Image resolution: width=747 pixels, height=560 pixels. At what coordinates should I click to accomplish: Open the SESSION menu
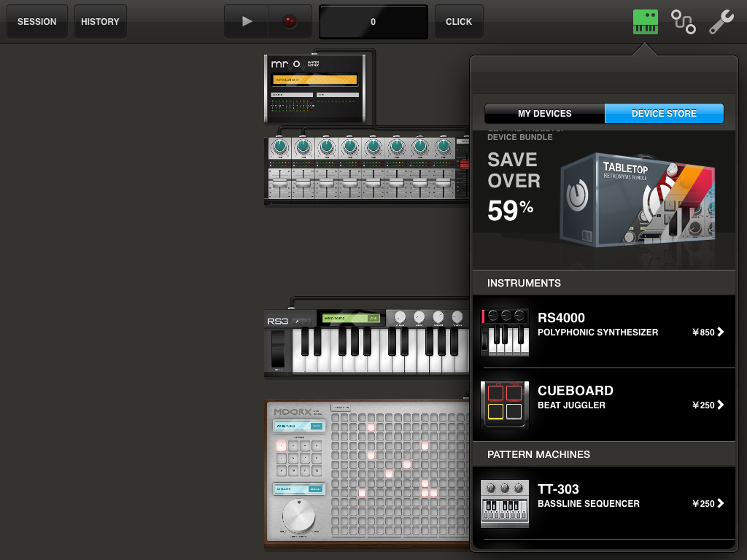point(37,21)
